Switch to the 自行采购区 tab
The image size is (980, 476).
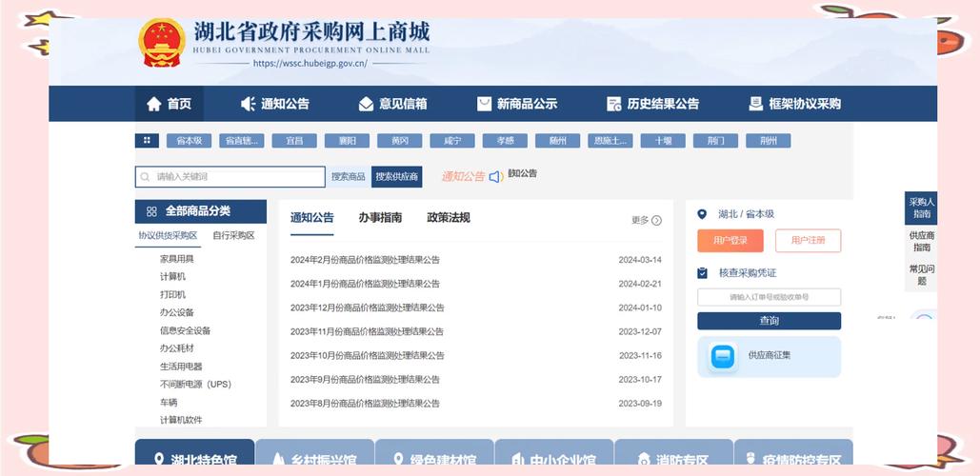pyautogui.click(x=233, y=235)
